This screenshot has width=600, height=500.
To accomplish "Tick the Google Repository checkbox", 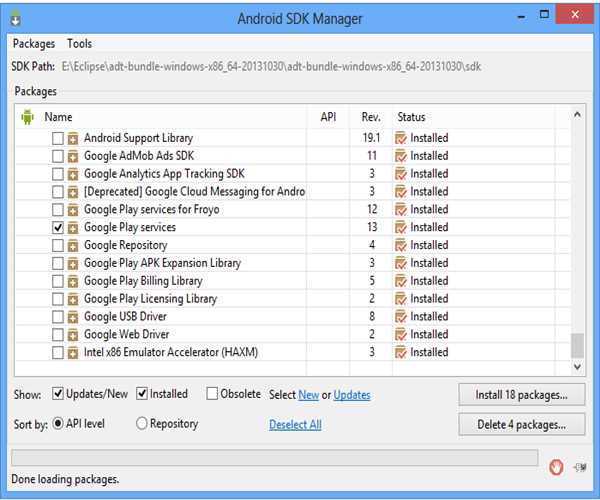I will coord(57,245).
